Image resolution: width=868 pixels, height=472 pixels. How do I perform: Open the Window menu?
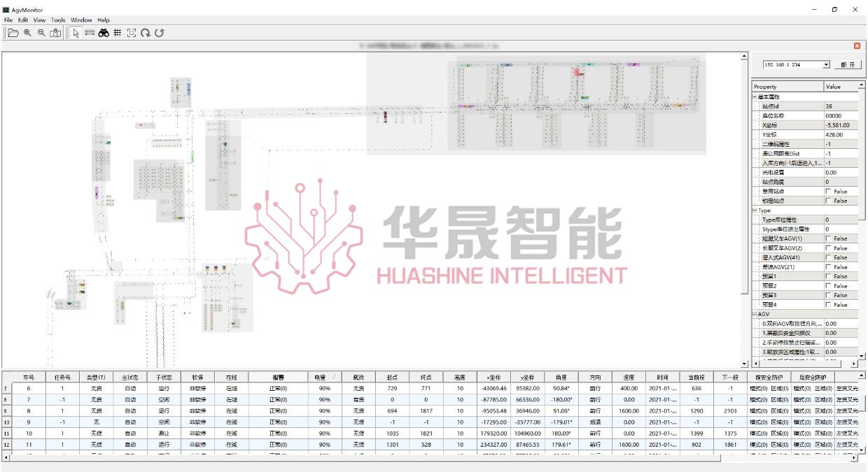[x=81, y=20]
